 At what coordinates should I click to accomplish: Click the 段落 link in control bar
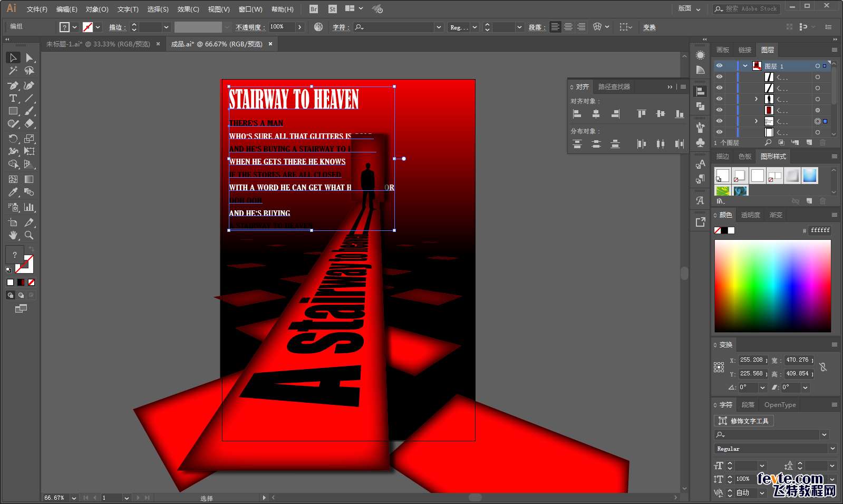(536, 27)
